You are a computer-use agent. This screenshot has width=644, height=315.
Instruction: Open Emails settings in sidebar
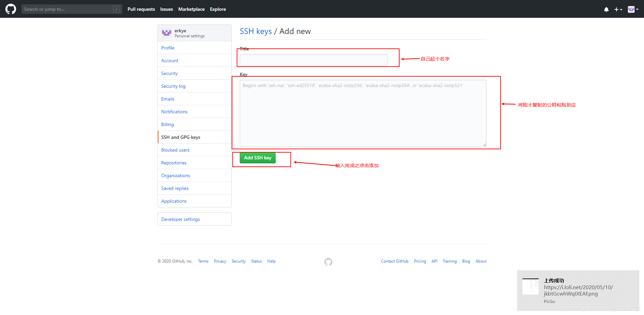click(x=194, y=99)
